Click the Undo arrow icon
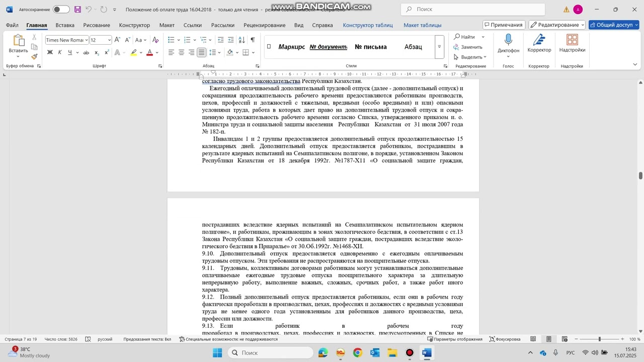The height and width of the screenshot is (362, 644). pyautogui.click(x=89, y=10)
